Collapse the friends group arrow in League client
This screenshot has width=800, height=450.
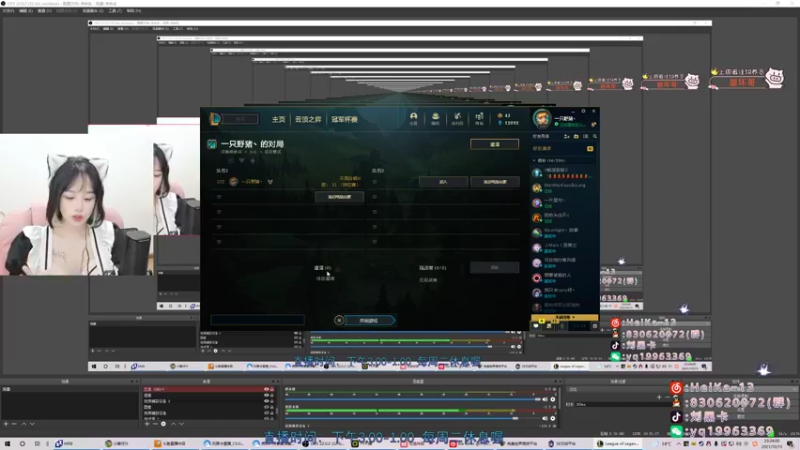click(534, 160)
